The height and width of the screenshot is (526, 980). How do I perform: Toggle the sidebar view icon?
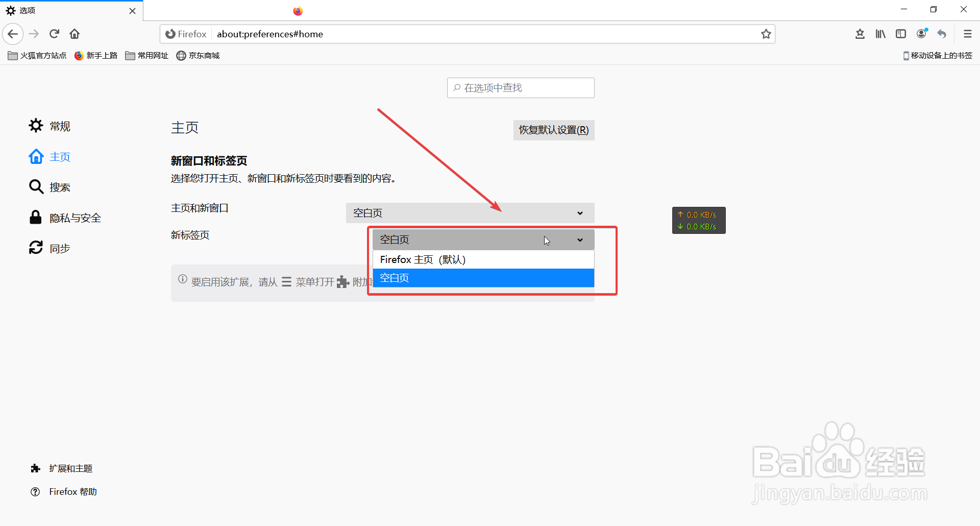tap(901, 34)
